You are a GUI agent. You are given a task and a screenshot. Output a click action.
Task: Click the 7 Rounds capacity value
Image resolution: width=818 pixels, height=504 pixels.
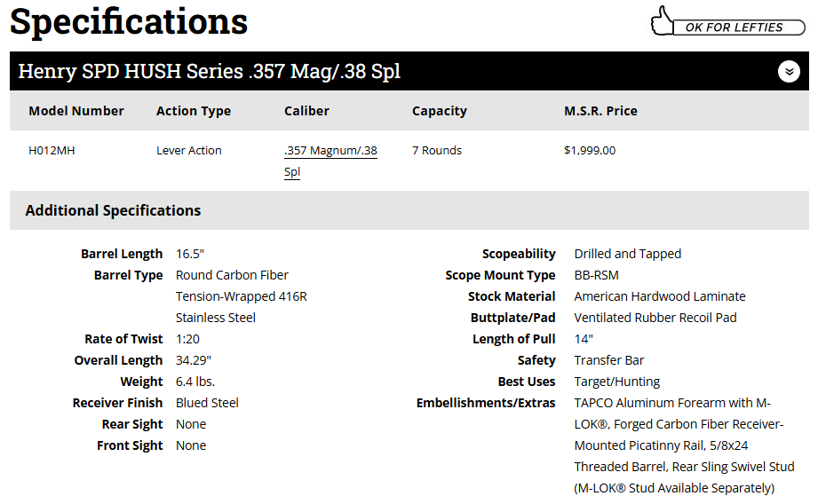[437, 151]
